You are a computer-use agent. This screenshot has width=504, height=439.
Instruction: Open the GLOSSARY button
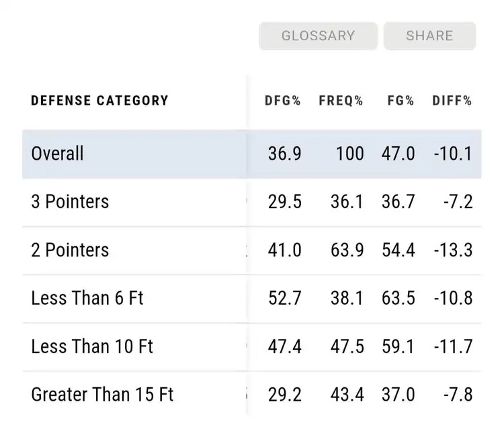click(318, 36)
